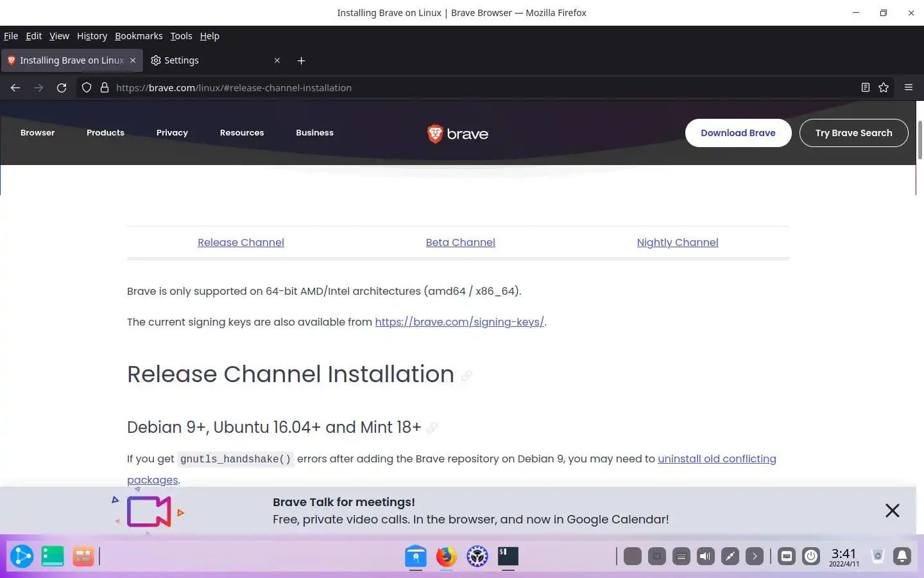Expand the Privacy navigation menu
The image size is (924, 578).
pos(172,133)
